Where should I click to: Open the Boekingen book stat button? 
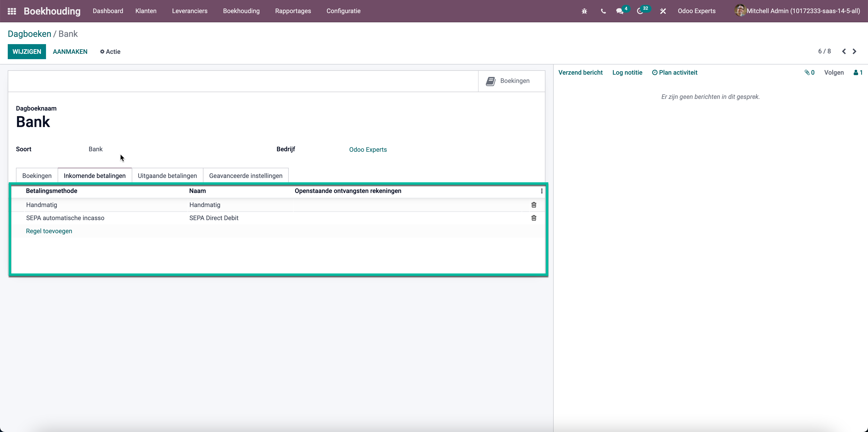point(508,81)
